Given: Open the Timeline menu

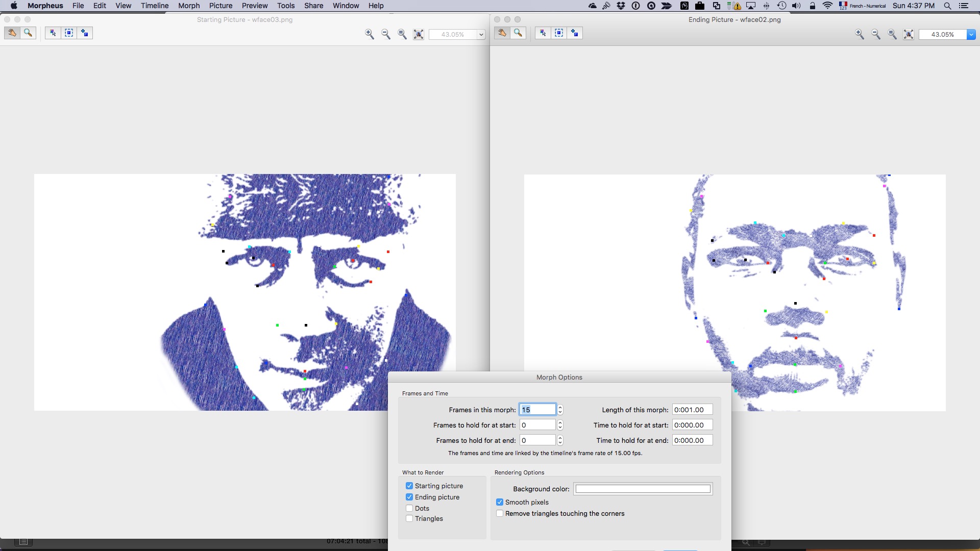Looking at the screenshot, I should click(x=155, y=6).
